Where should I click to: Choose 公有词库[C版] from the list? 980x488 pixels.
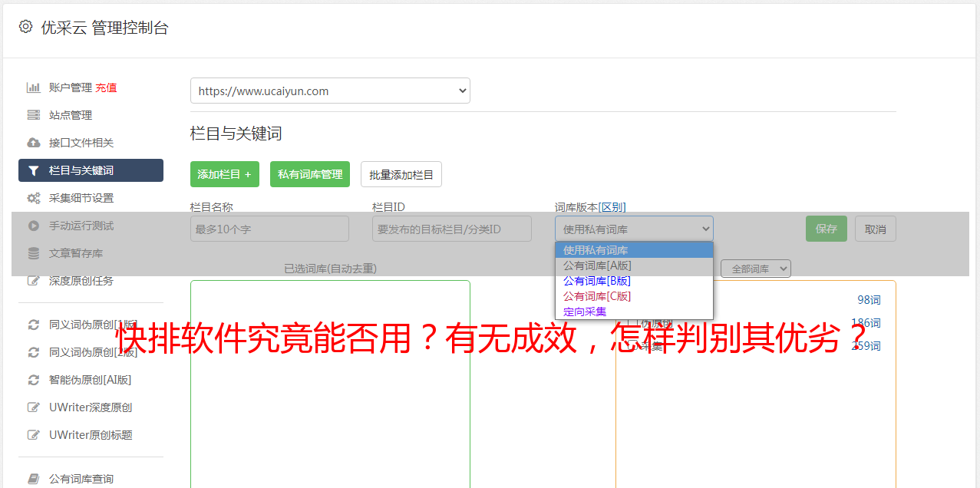pos(634,296)
